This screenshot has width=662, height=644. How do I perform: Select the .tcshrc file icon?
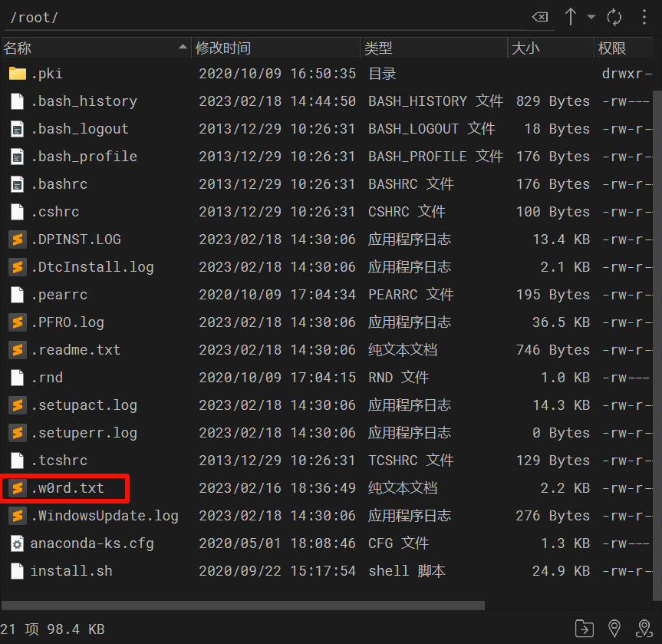click(x=18, y=461)
